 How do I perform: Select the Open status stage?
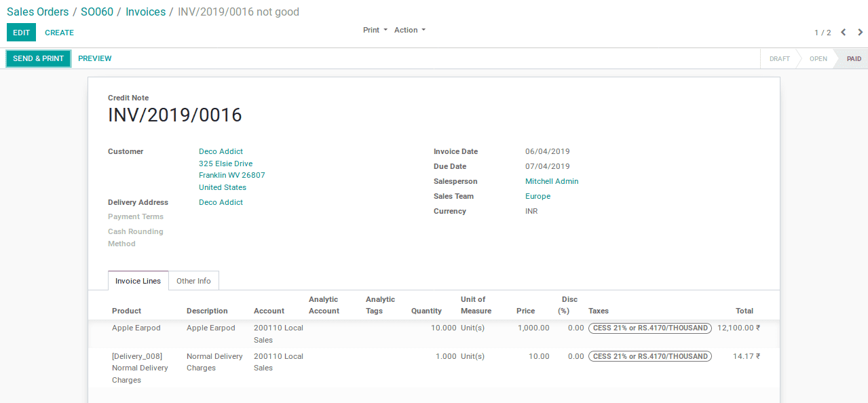pyautogui.click(x=818, y=58)
